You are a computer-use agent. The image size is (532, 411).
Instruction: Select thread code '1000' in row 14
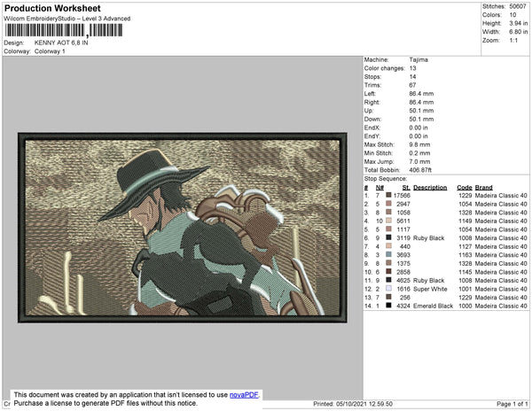465,306
